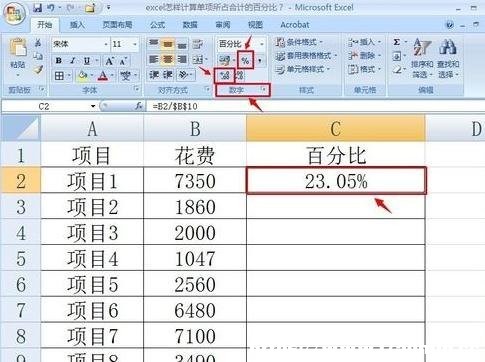485x362 pixels.
Task: Toggle Bold formatting
Action: pyautogui.click(x=59, y=61)
